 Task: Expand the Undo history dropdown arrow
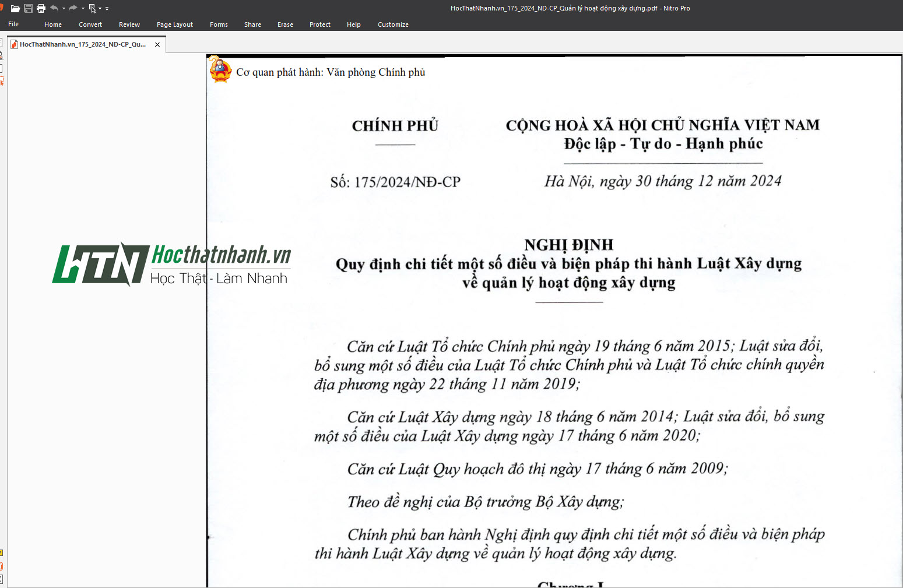(64, 9)
